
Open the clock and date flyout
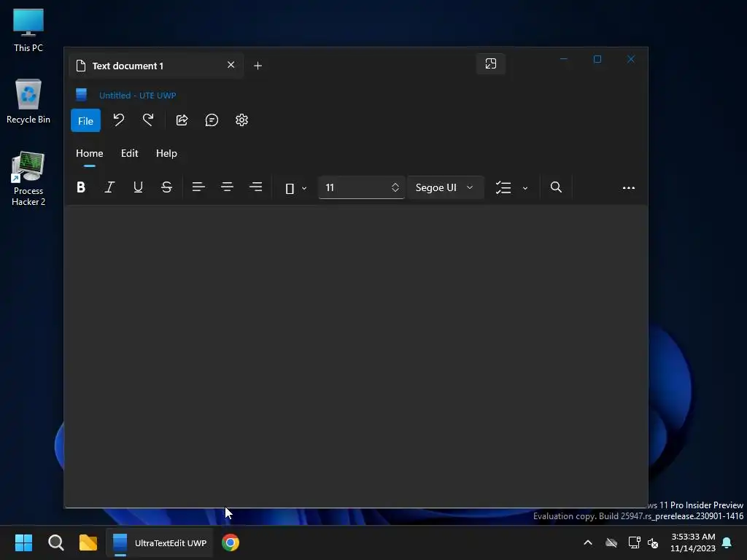[693, 542]
